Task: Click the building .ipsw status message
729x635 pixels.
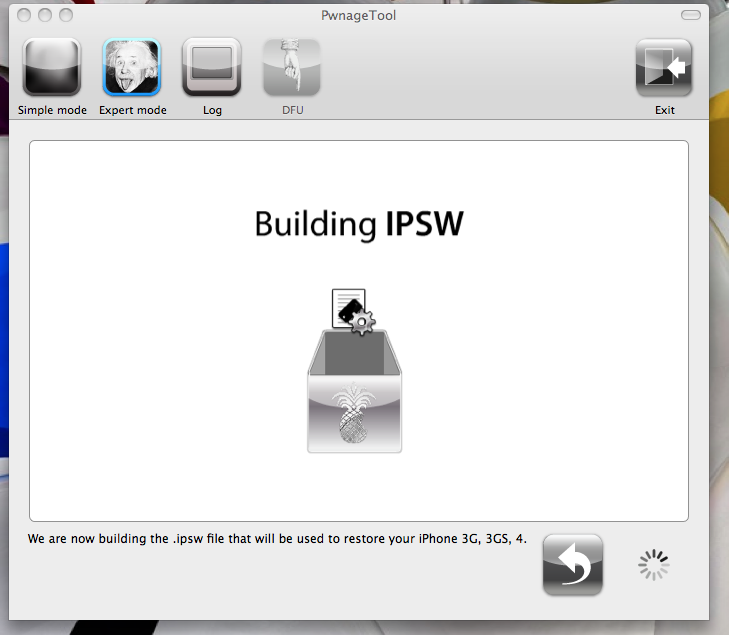Action: pyautogui.click(x=277, y=539)
